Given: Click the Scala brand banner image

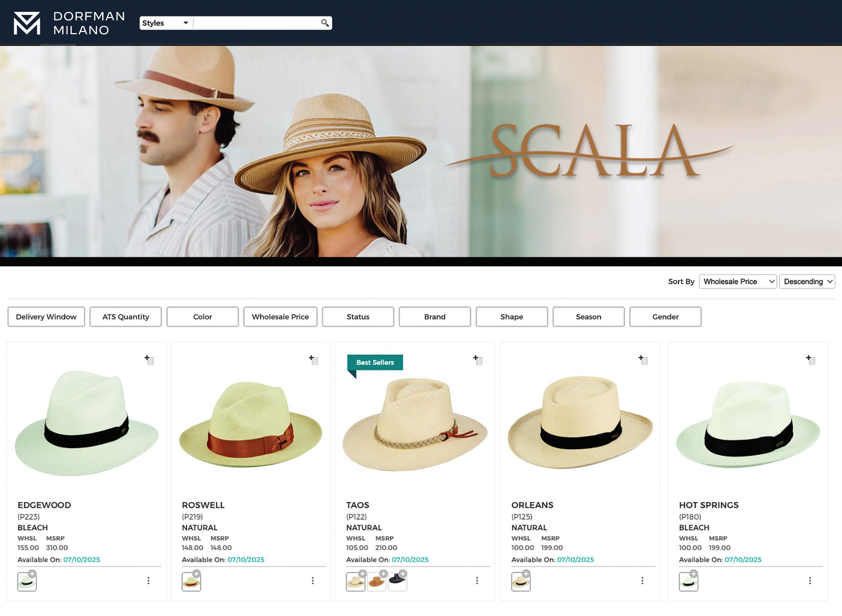Looking at the screenshot, I should (421, 152).
